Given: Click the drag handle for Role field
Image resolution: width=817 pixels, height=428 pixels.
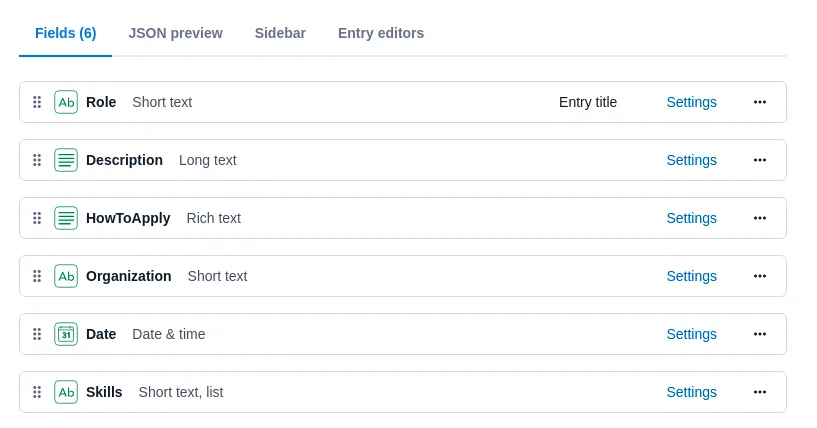Looking at the screenshot, I should click(37, 102).
